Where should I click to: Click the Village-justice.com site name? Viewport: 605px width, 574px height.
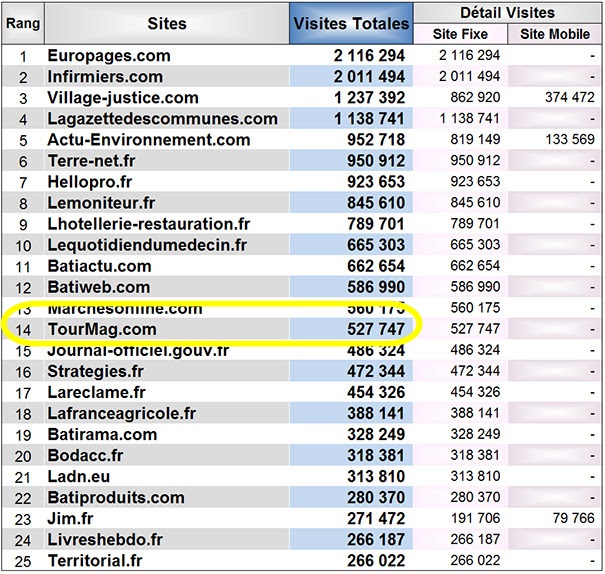click(123, 98)
